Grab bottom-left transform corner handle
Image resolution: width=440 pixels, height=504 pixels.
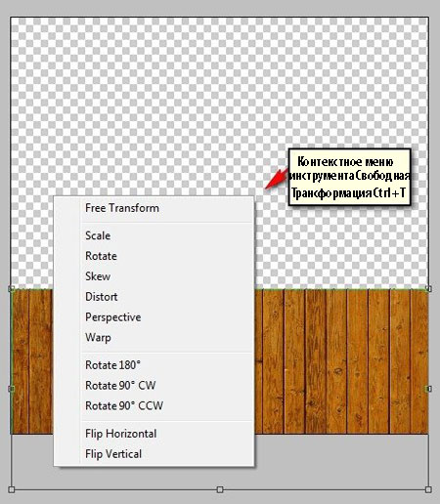[x=12, y=489]
